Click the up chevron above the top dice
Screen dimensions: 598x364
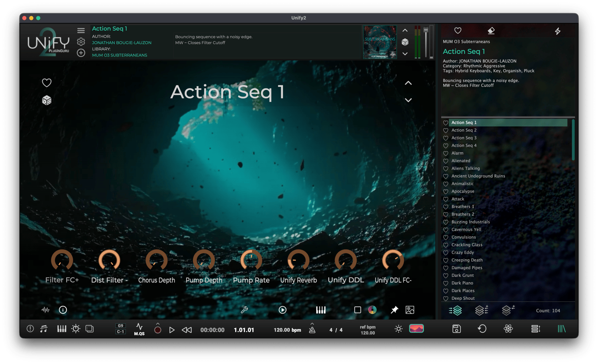(405, 30)
